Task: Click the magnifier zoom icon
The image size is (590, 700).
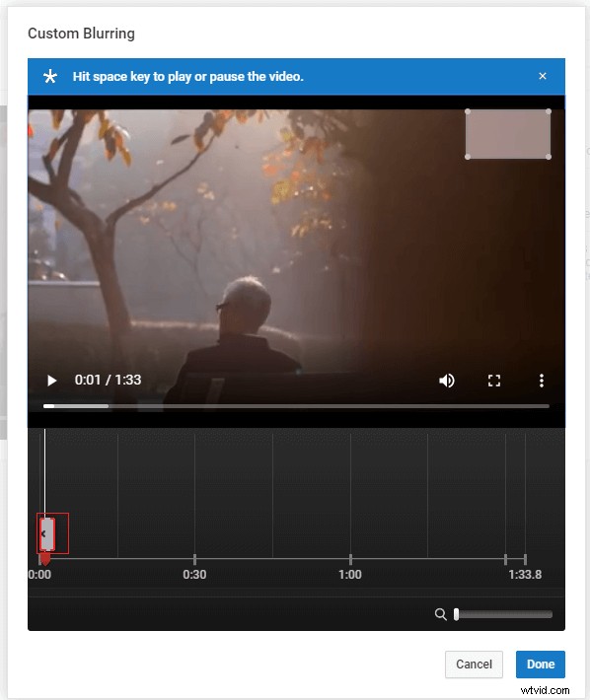Action: (440, 614)
